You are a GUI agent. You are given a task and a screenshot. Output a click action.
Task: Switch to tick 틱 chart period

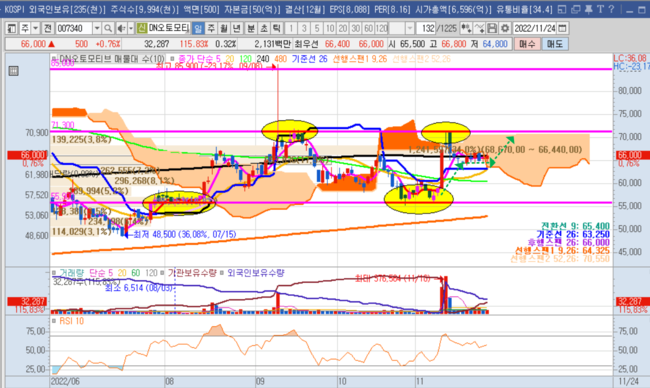[277, 28]
